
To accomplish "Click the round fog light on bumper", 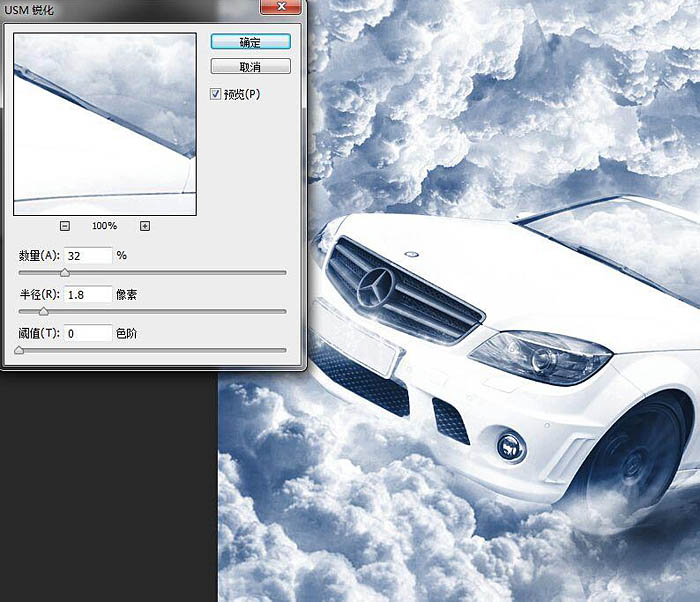I will 511,447.
